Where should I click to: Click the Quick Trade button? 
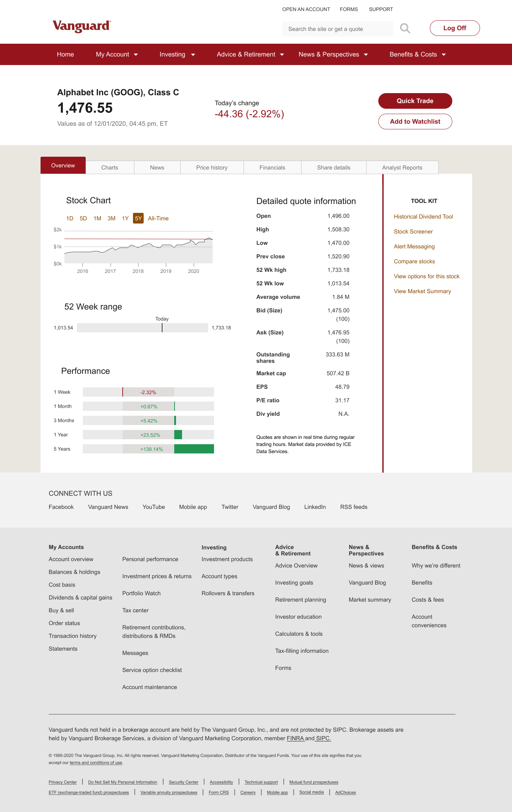(415, 101)
